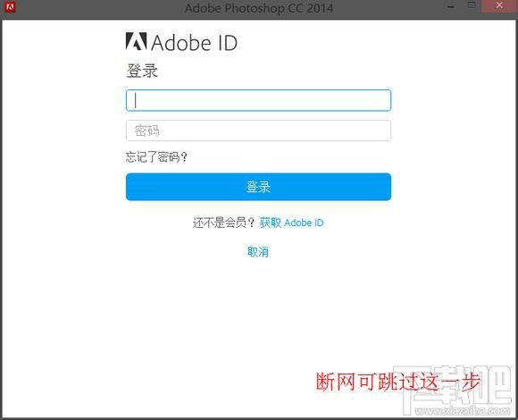Close the Adobe Photoshop CC 2014 dialog
The image size is (518, 420).
(x=499, y=5)
